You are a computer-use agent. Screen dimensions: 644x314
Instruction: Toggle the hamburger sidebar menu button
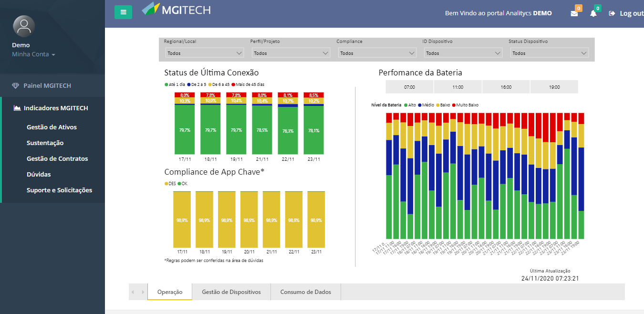123,12
